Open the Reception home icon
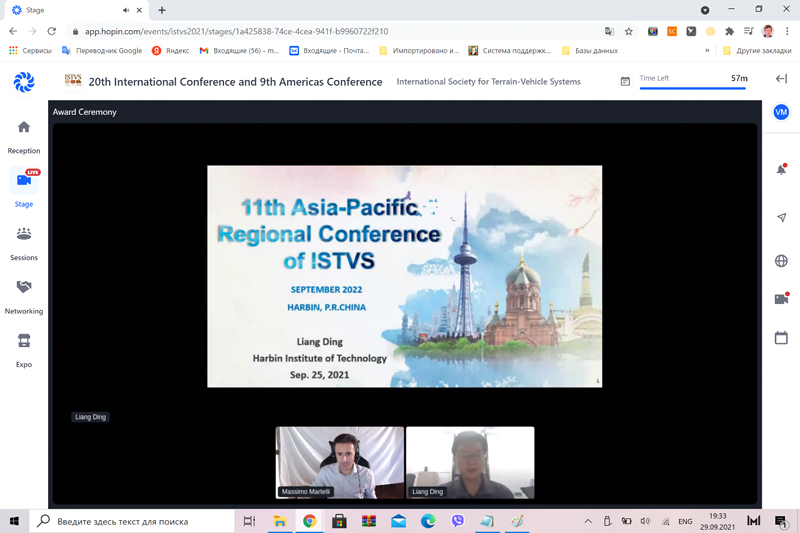 (23, 127)
